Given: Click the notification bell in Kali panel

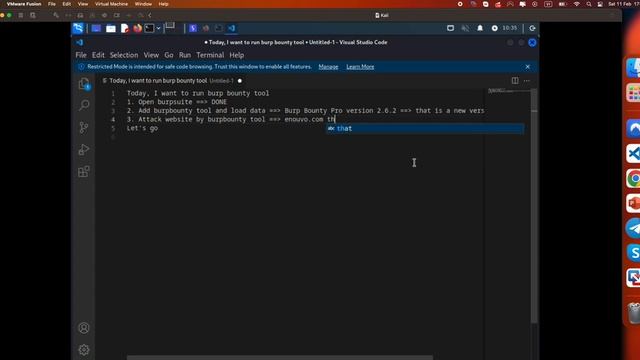Looking at the screenshot, I should [x=480, y=28].
